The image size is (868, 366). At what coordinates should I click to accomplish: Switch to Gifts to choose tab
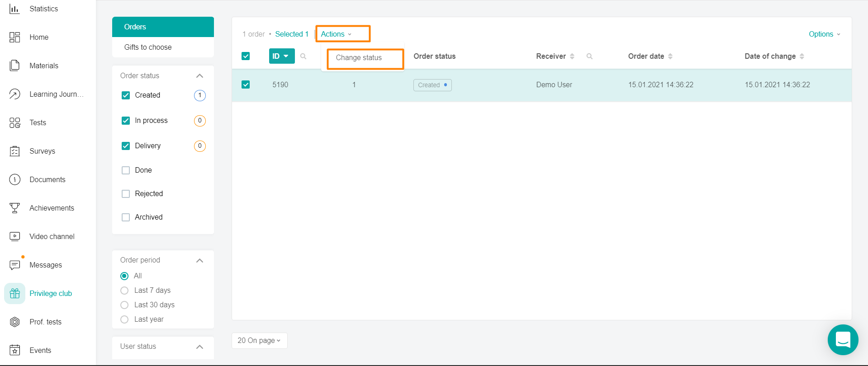click(x=163, y=47)
